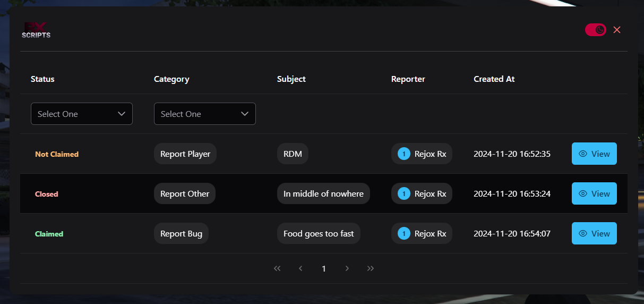The image size is (644, 304).
Task: Click the RX Scripts logo
Action: 36,31
